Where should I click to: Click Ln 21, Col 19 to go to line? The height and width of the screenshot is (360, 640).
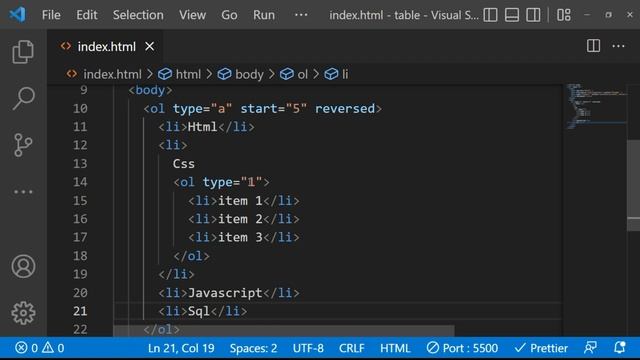coord(181,348)
